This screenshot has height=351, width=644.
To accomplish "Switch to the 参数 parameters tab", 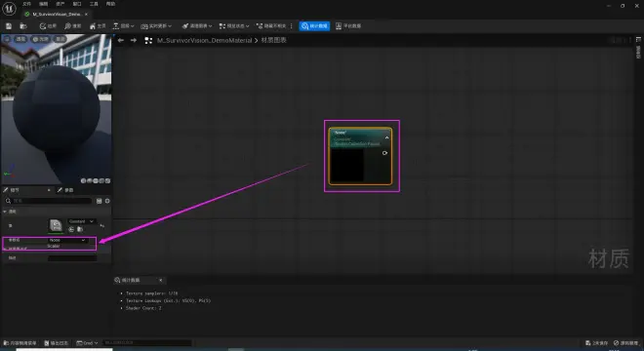I will tap(65, 190).
